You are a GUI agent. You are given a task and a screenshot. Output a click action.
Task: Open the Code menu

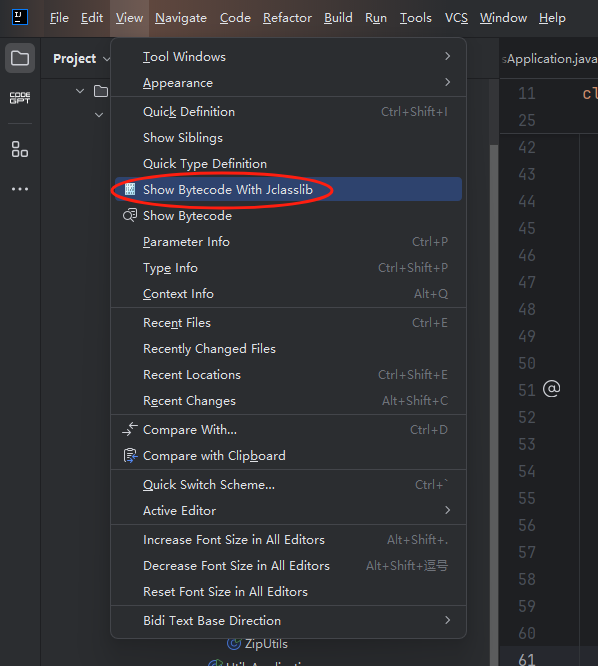click(x=235, y=18)
